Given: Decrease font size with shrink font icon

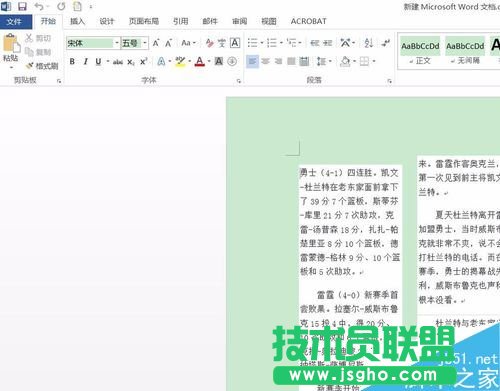Looking at the screenshot, I should click(169, 43).
